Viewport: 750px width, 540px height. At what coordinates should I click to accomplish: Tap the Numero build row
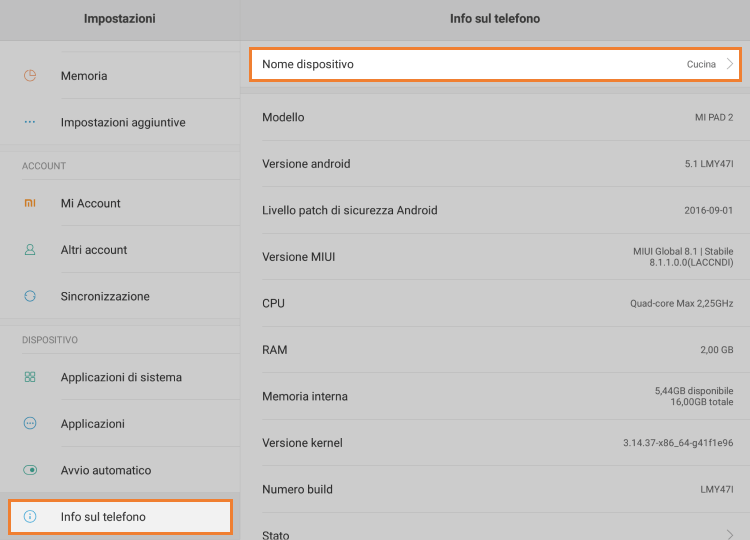click(x=495, y=489)
